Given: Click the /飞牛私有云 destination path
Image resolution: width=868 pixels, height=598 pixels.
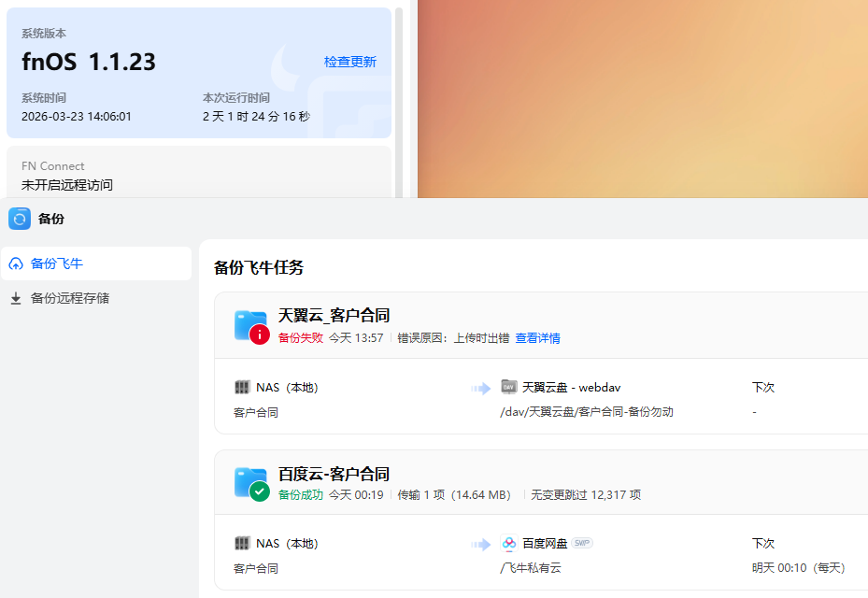Looking at the screenshot, I should click(531, 568).
